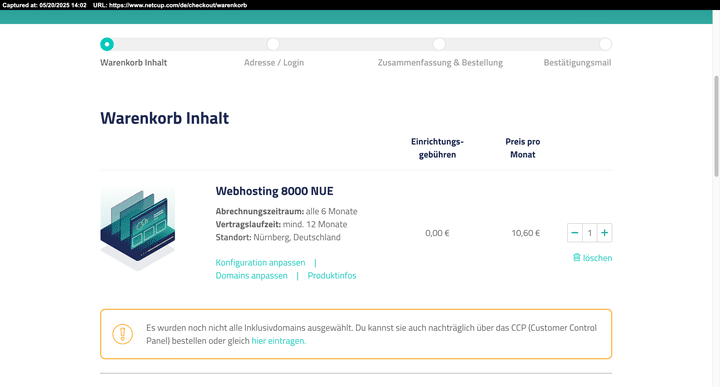Click the Zusammenfassung & Bestellung step label

pyautogui.click(x=440, y=62)
